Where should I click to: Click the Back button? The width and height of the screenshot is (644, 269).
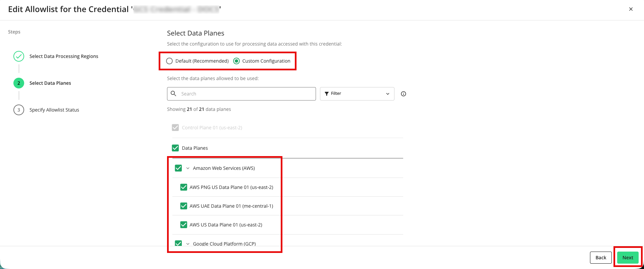coord(601,258)
